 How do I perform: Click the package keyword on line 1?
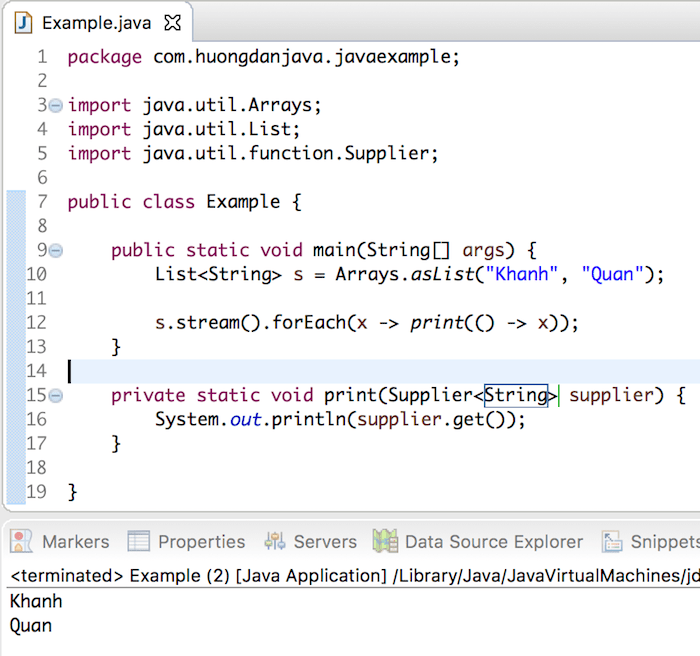(104, 58)
